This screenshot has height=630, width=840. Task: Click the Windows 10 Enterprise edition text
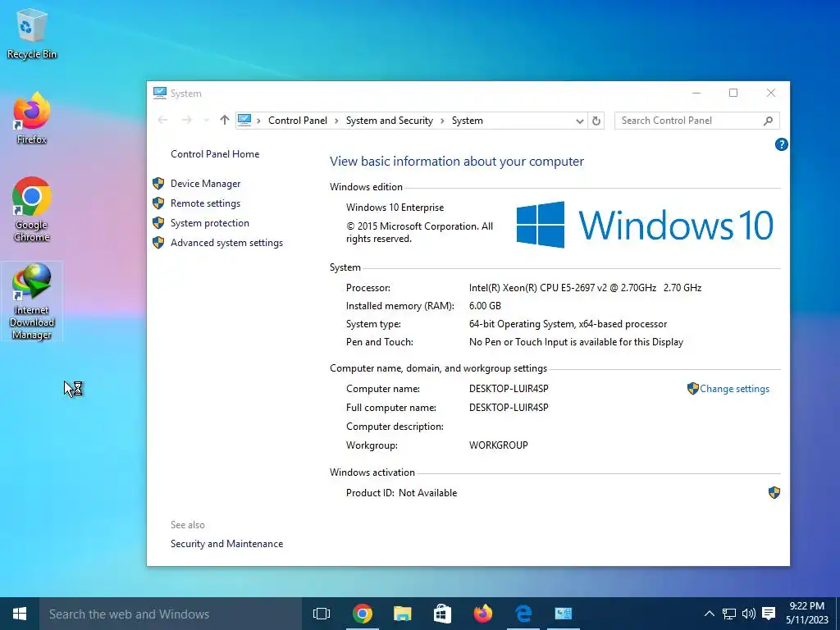point(395,208)
